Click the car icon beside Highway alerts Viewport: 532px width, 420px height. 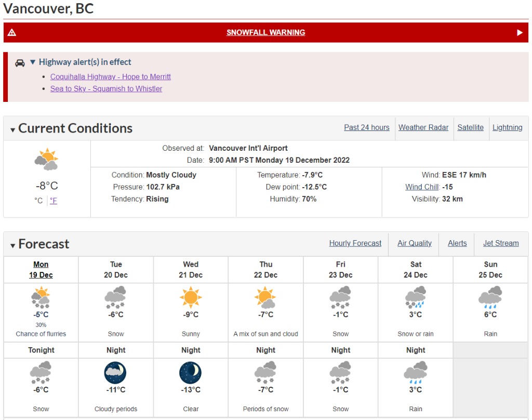pos(20,63)
